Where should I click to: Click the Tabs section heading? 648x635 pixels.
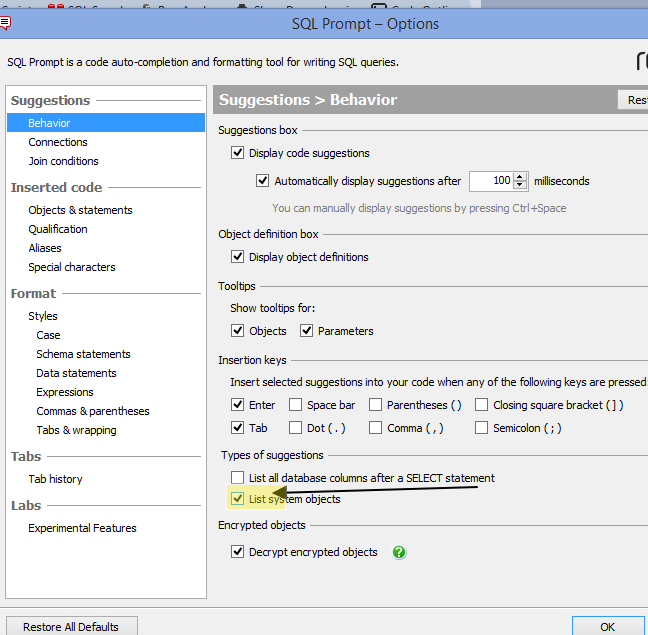pyautogui.click(x=26, y=456)
